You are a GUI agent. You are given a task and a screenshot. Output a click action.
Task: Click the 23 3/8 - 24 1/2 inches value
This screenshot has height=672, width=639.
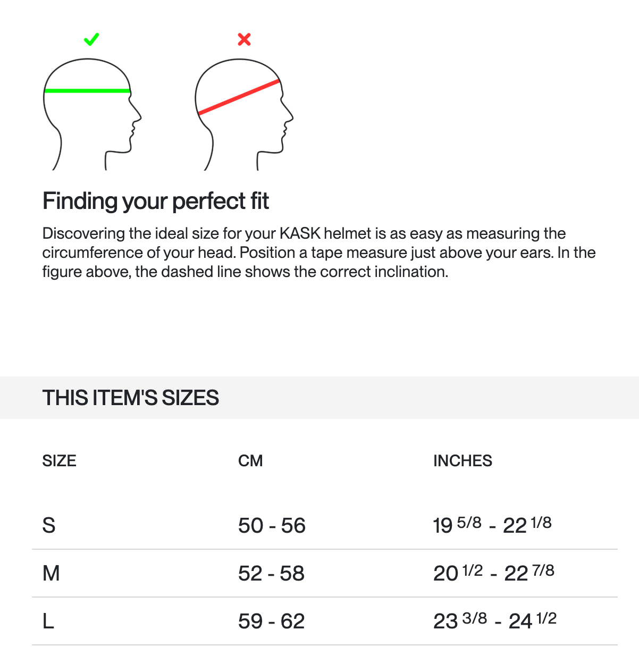click(x=495, y=621)
